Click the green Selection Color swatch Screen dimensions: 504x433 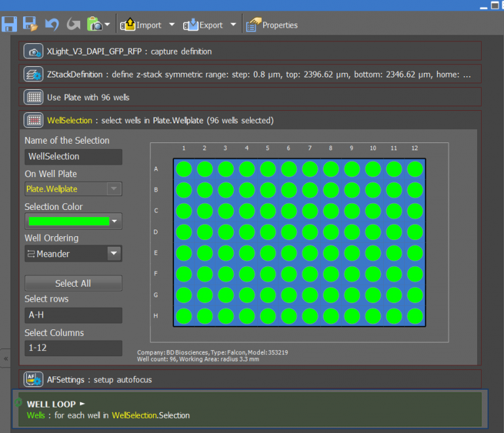pos(68,221)
